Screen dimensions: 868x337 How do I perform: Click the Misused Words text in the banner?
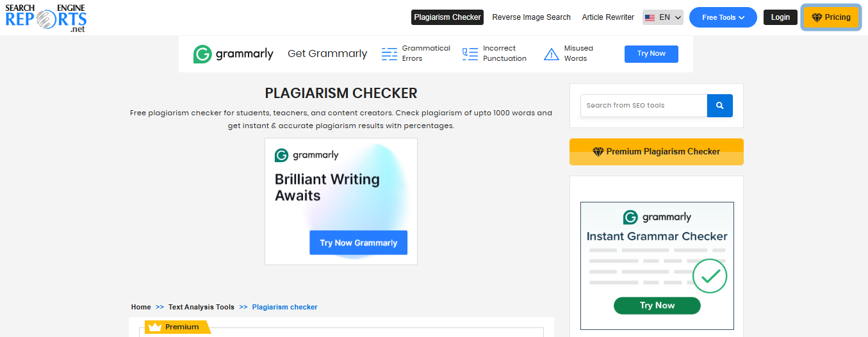point(578,53)
